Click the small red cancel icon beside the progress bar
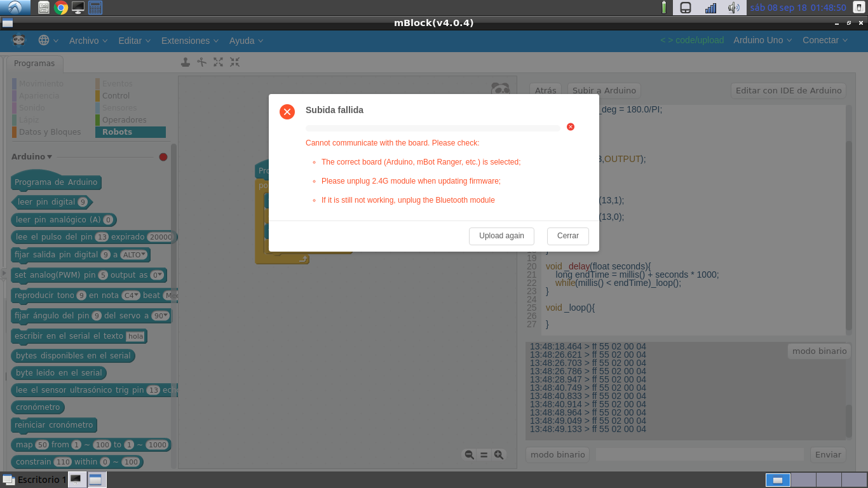 click(x=571, y=127)
